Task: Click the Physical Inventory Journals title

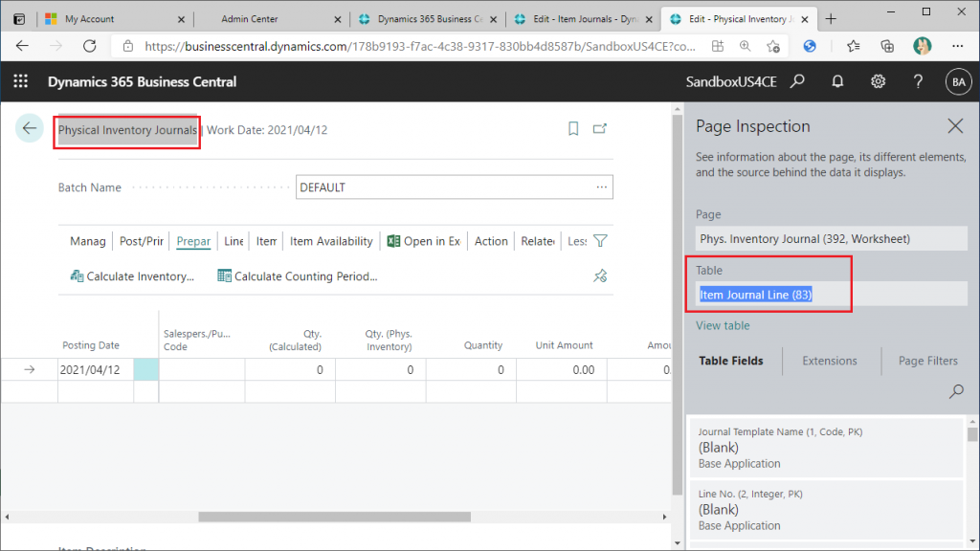Action: [x=127, y=130]
